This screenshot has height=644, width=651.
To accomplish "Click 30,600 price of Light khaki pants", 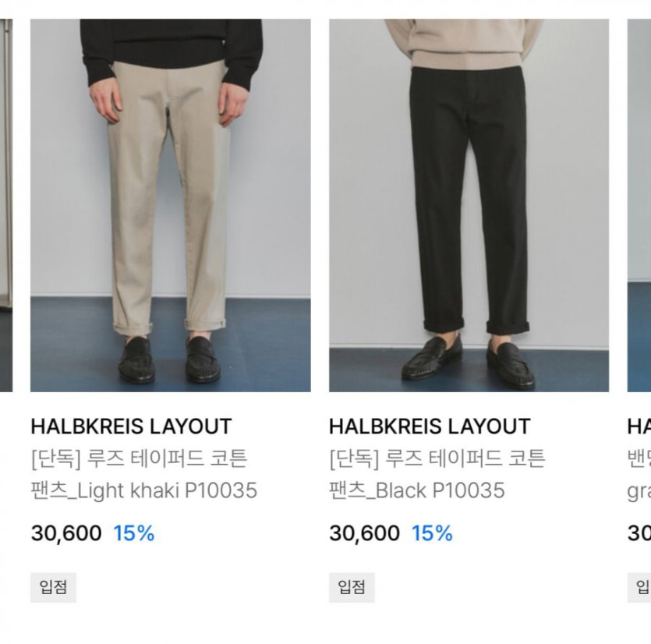I will pos(66,533).
